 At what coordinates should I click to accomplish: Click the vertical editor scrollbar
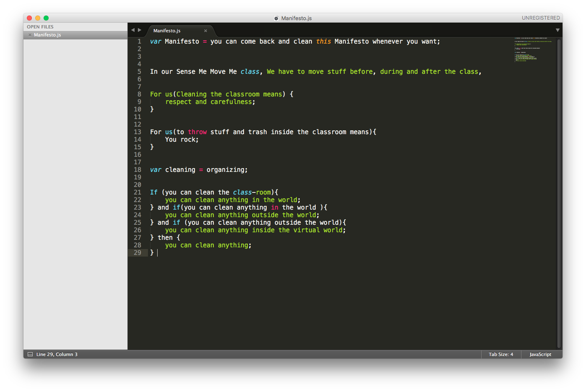[559, 193]
